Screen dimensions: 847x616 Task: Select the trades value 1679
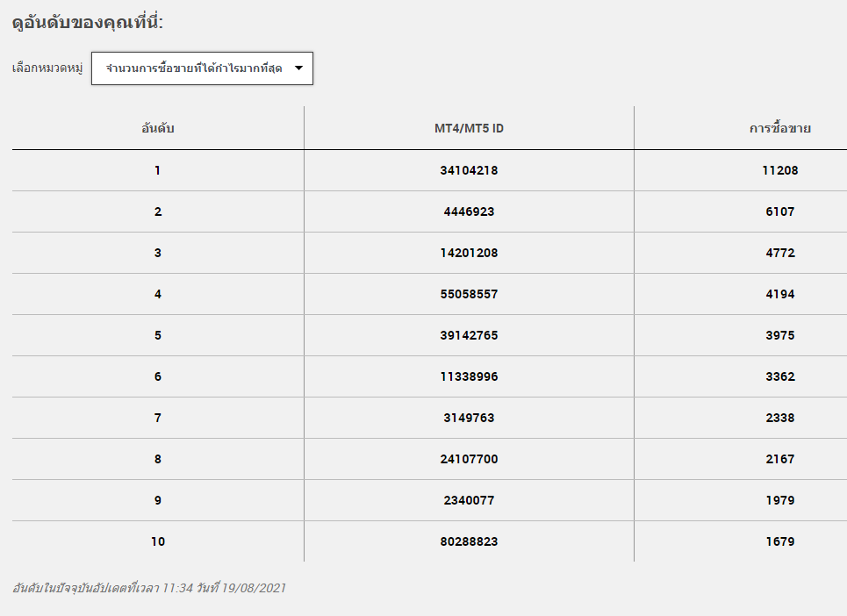coord(780,541)
